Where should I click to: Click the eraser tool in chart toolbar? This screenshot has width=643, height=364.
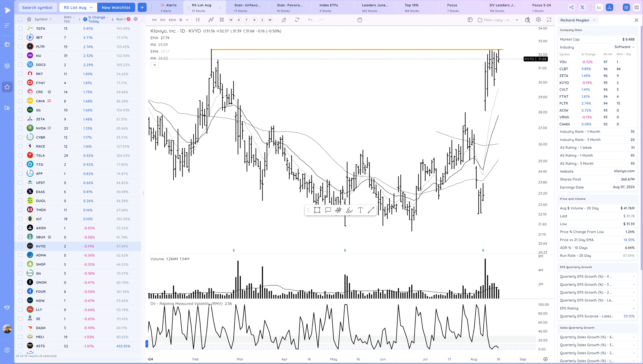tap(284, 20)
